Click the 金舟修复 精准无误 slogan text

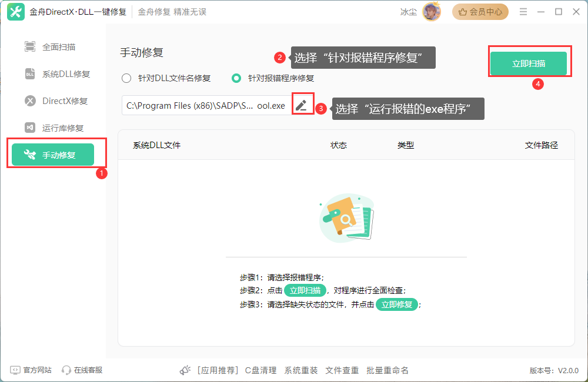[x=172, y=12]
